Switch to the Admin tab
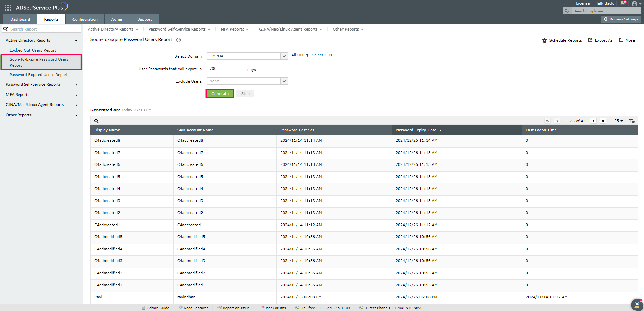The height and width of the screenshot is (311, 644). [117, 19]
